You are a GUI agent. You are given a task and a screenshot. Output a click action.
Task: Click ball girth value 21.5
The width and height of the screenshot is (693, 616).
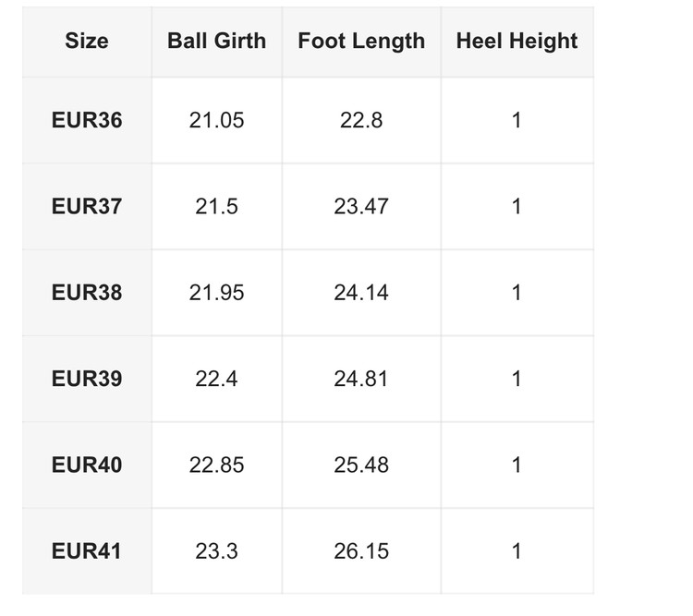point(216,206)
